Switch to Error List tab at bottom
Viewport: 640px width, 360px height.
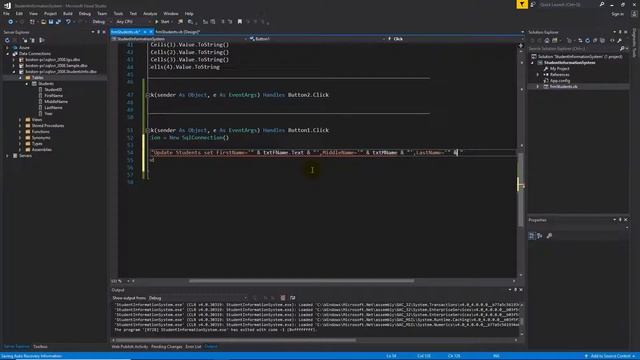point(193,347)
